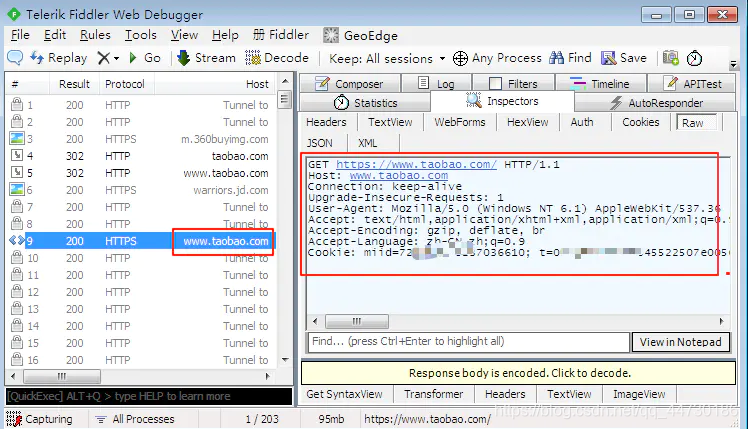The width and height of the screenshot is (748, 429).
Task: Click the raw request horizontal scrollbar thumb
Action: pos(357,321)
